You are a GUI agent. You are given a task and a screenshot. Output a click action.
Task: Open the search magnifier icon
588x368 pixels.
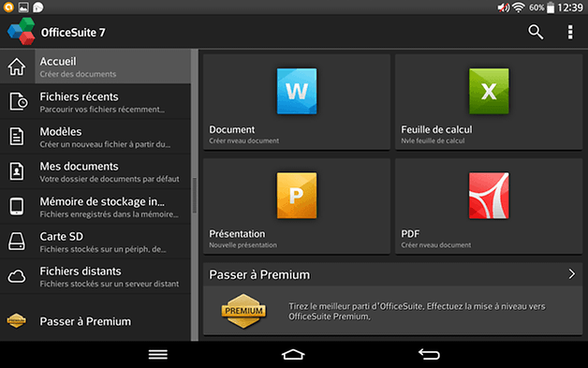point(536,32)
